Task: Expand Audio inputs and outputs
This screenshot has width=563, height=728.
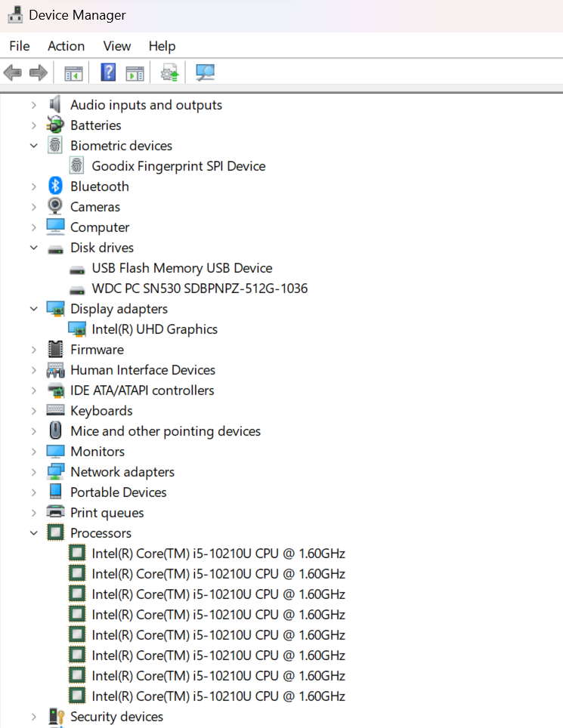Action: click(x=33, y=105)
